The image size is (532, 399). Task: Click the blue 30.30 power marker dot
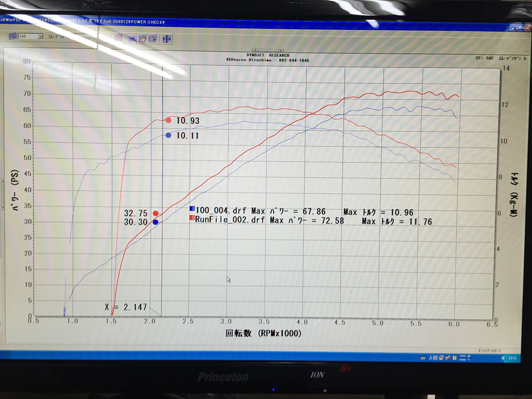(x=155, y=222)
